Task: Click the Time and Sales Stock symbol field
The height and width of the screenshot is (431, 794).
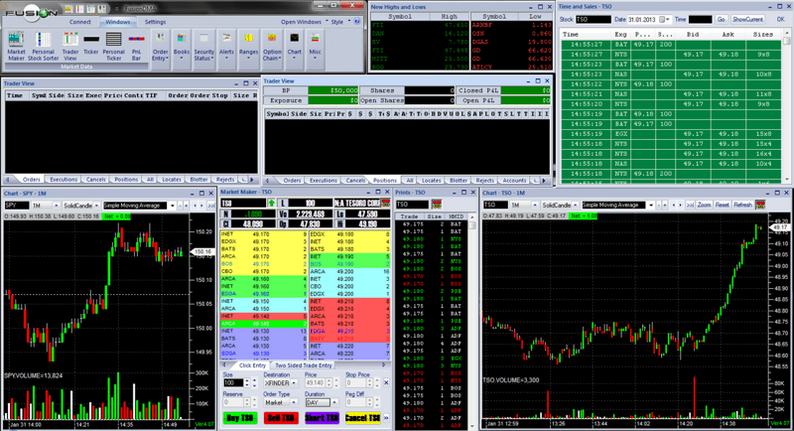Action: click(x=593, y=19)
